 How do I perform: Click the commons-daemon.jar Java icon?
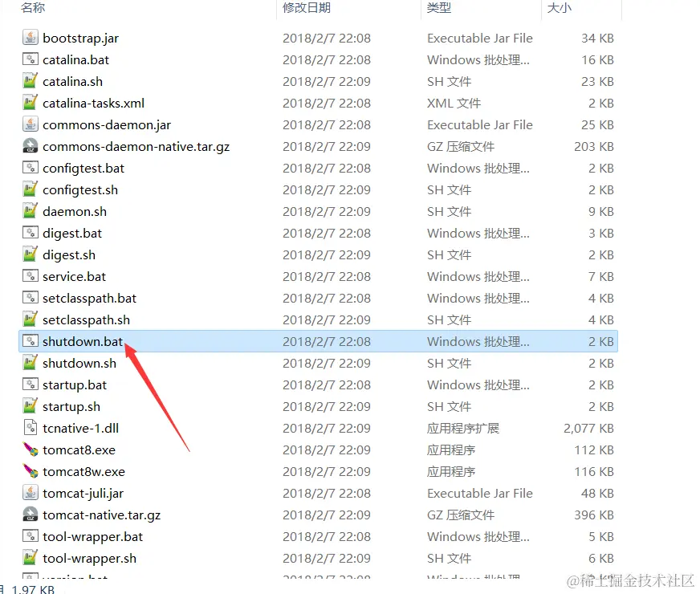point(30,124)
